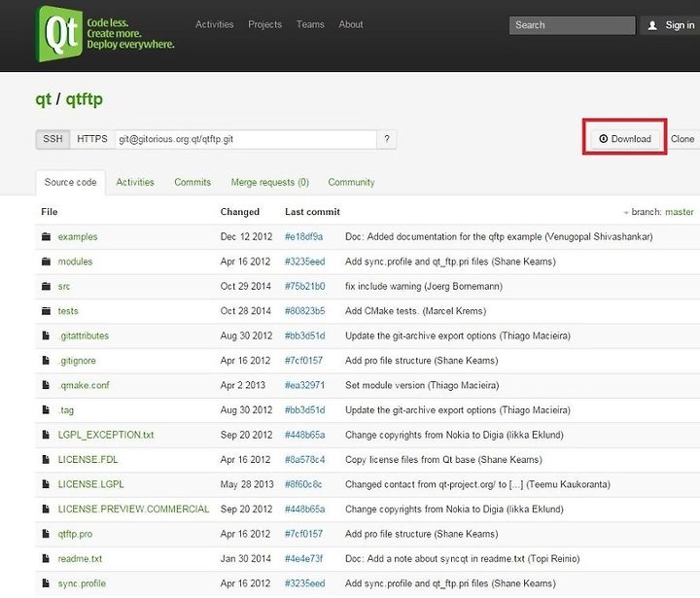Viewport: 700px width, 598px height.
Task: Open commit #8a578c4
Action: tap(305, 460)
